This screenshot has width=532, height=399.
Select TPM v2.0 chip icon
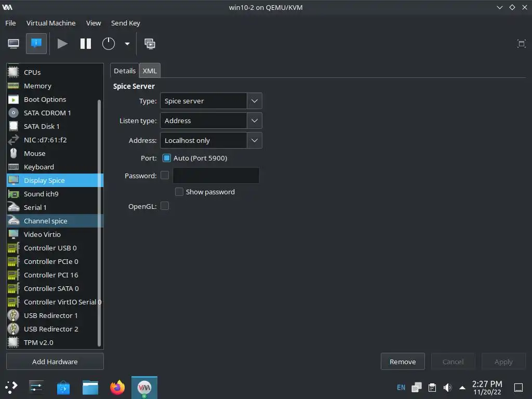click(13, 342)
